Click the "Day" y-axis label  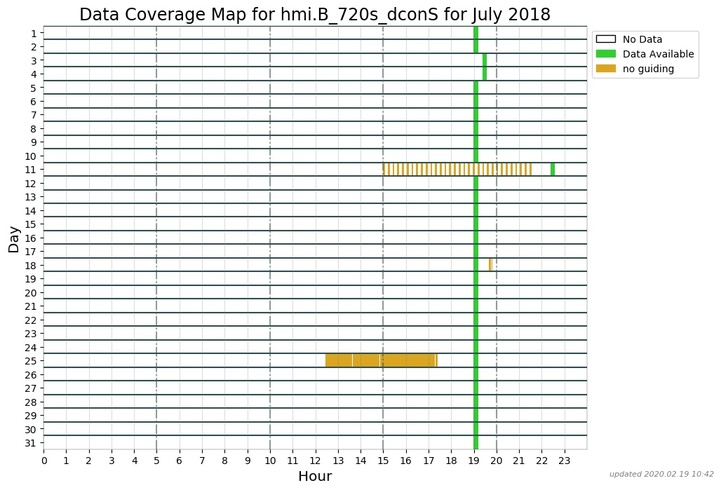(13, 238)
